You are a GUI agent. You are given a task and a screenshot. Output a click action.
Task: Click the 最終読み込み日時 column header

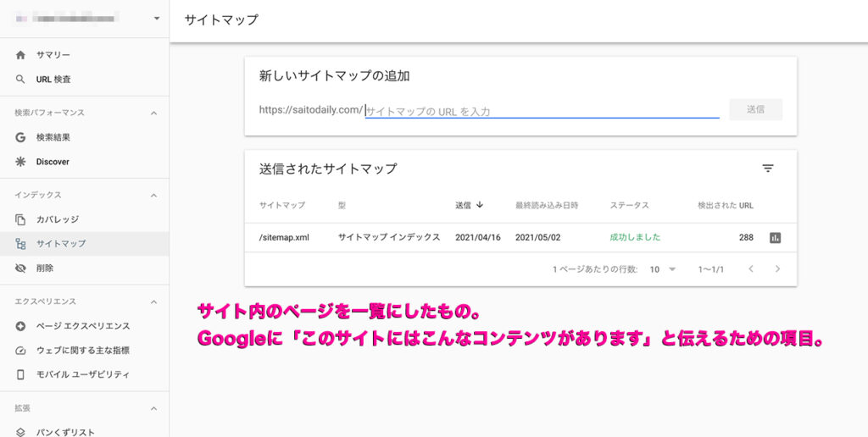pos(547,205)
